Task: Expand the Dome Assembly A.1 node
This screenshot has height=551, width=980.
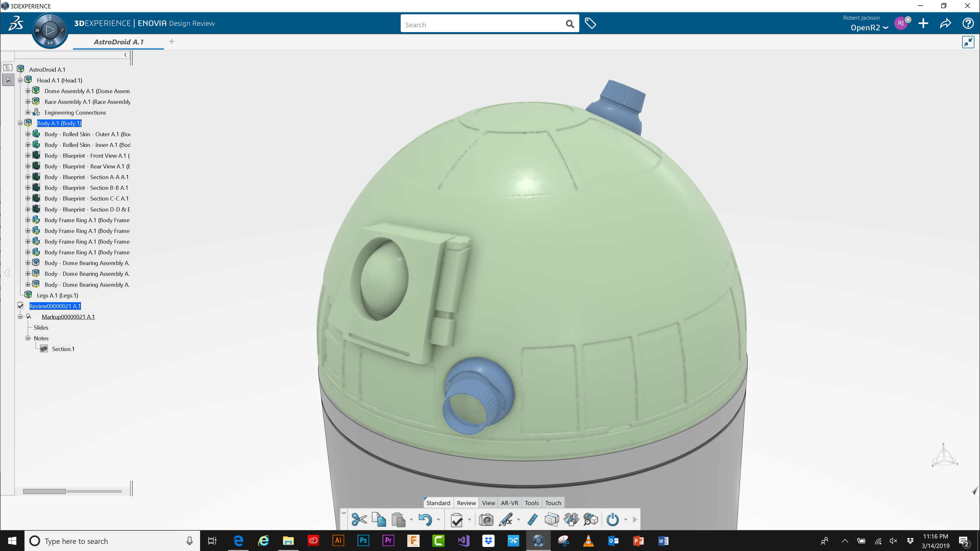Action: coord(28,91)
